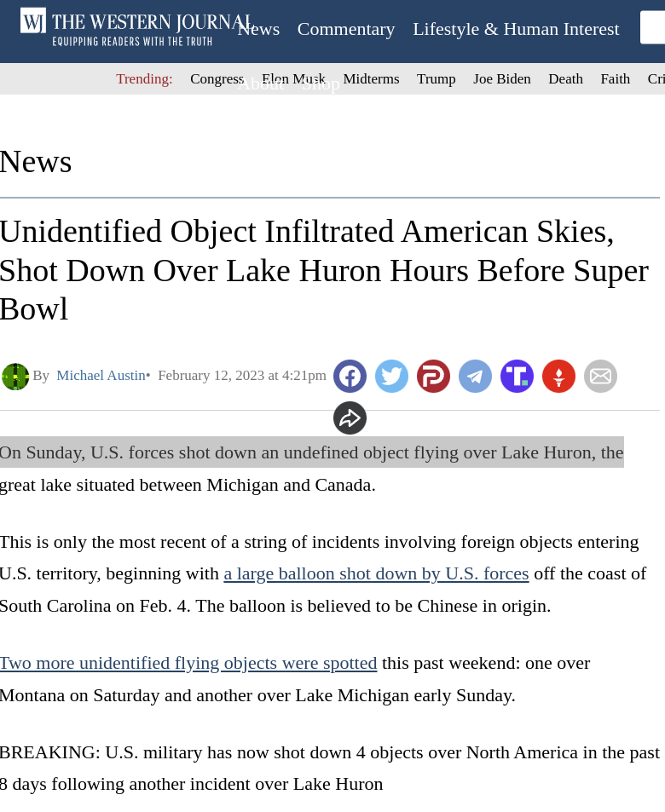This screenshot has width=665, height=812.
Task: Select Elon Musk trending topic
Action: (293, 78)
